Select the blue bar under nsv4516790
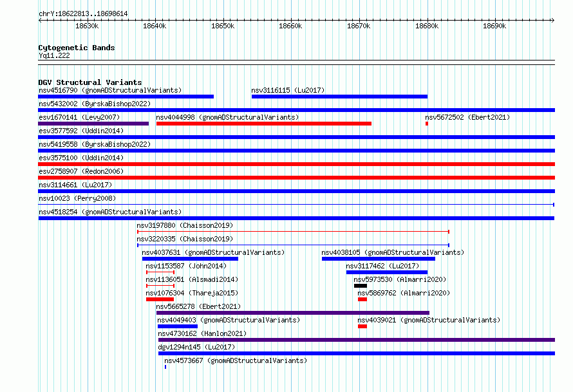 [x=126, y=97]
